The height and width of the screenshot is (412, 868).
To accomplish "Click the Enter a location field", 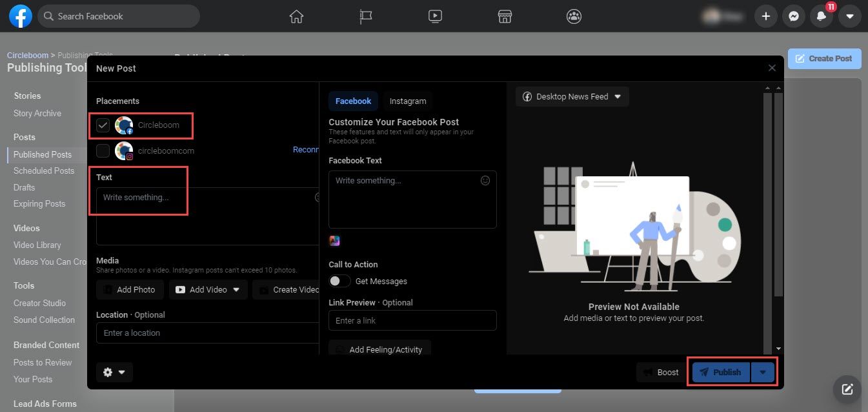I will [x=208, y=333].
